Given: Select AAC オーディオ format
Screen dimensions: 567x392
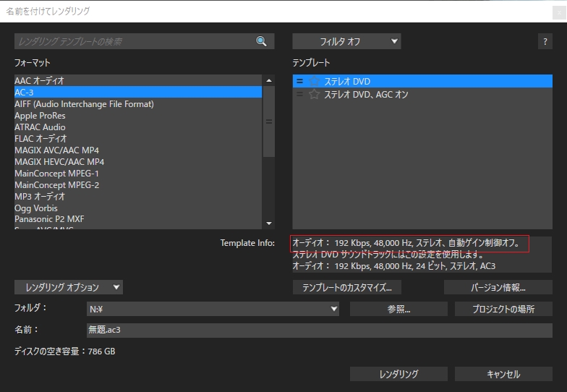Looking at the screenshot, I should [x=137, y=80].
